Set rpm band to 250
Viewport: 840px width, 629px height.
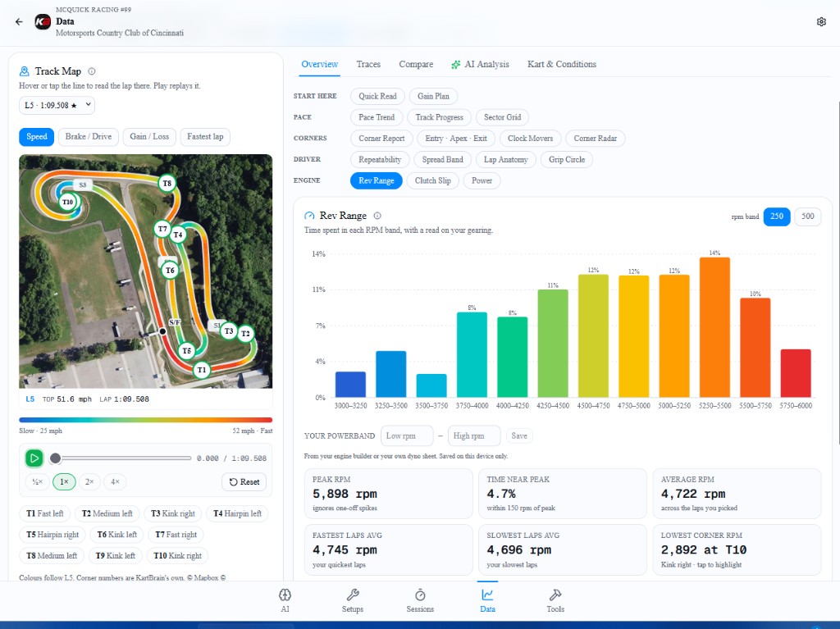pyautogui.click(x=777, y=217)
